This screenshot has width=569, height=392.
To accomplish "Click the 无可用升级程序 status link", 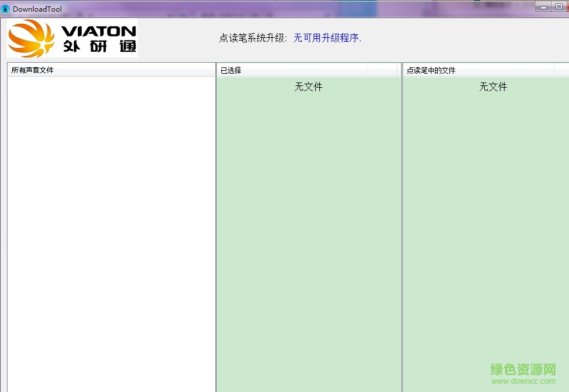I will tap(327, 38).
